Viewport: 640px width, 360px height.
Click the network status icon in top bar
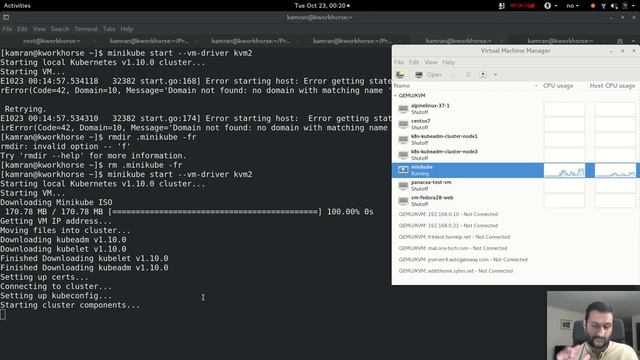point(603,6)
